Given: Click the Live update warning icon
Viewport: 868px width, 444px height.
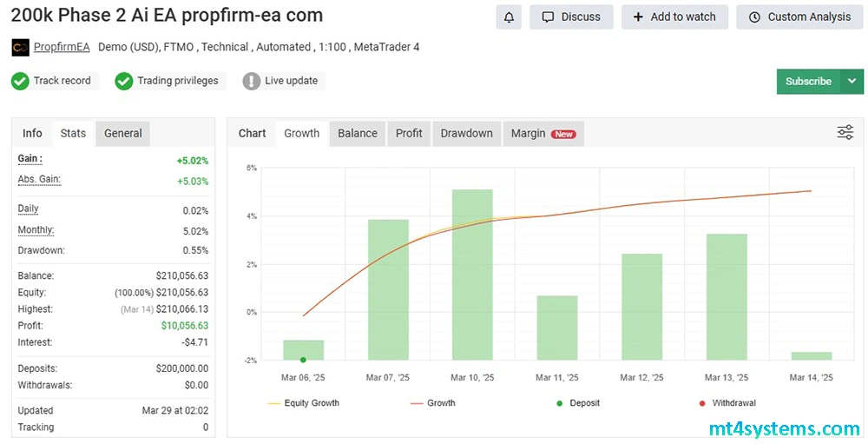Looking at the screenshot, I should tap(252, 81).
